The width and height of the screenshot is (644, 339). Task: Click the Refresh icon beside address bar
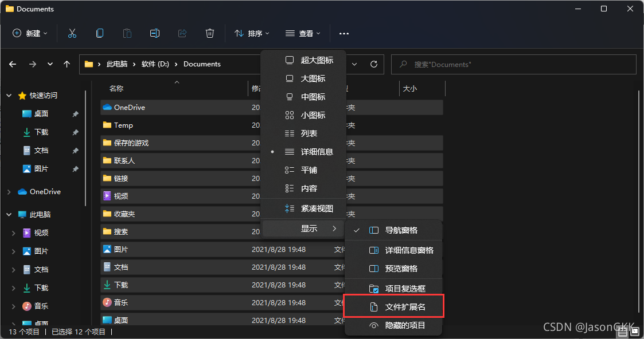374,64
